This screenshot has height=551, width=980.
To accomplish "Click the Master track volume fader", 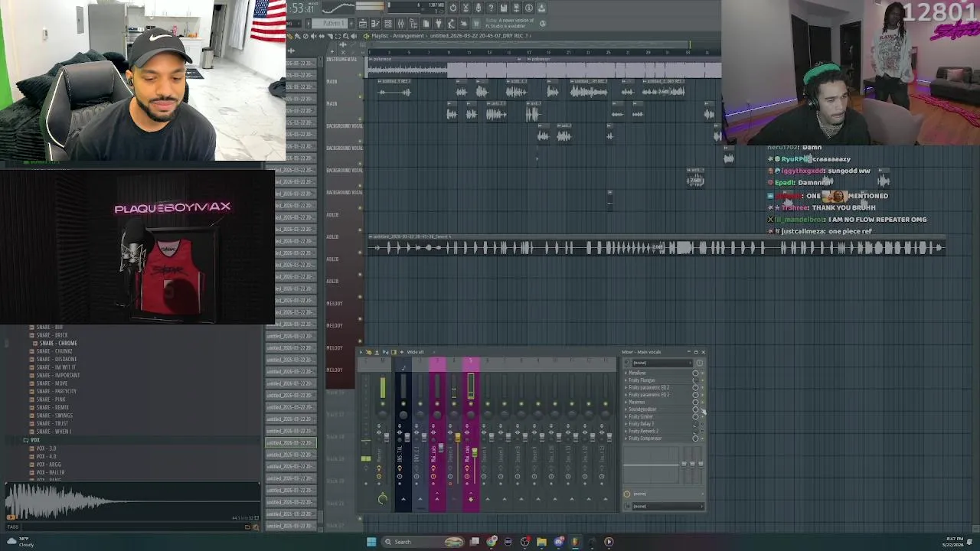I will pyautogui.click(x=387, y=437).
